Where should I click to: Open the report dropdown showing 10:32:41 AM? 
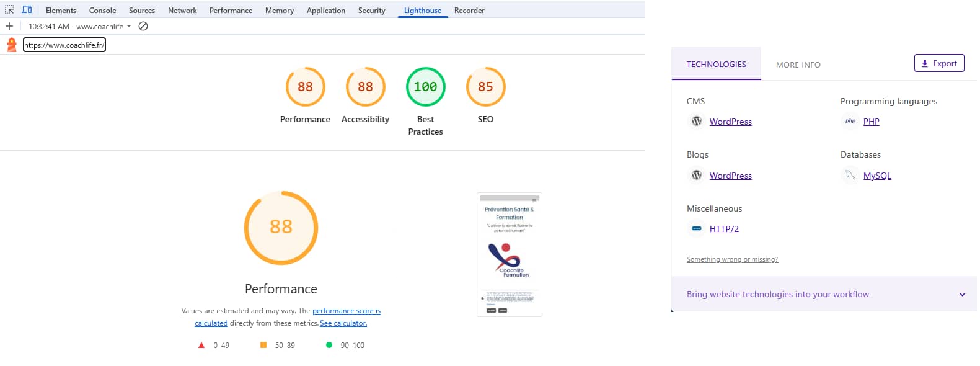80,26
